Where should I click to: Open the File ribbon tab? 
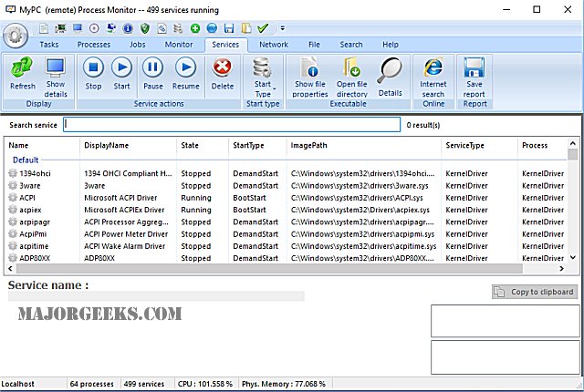coord(314,45)
